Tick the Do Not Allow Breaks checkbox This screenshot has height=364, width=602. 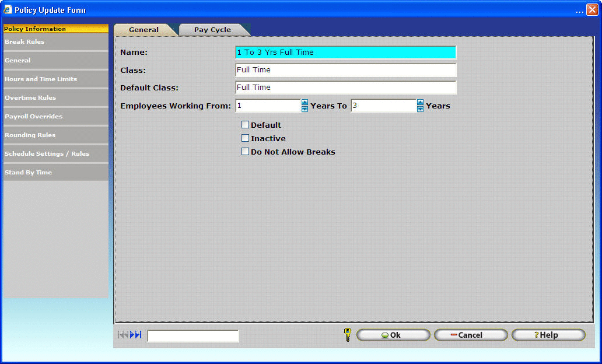246,152
